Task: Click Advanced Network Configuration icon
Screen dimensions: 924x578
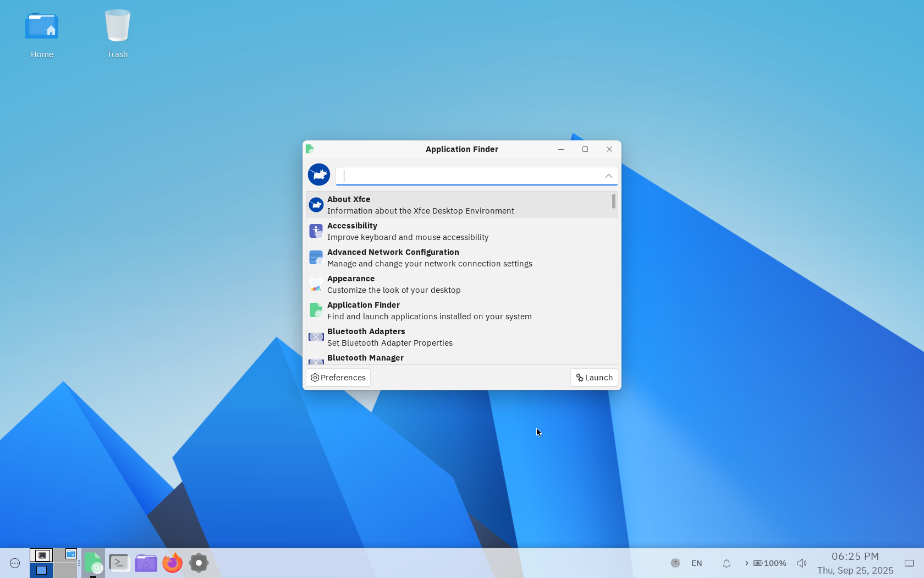Action: [316, 258]
